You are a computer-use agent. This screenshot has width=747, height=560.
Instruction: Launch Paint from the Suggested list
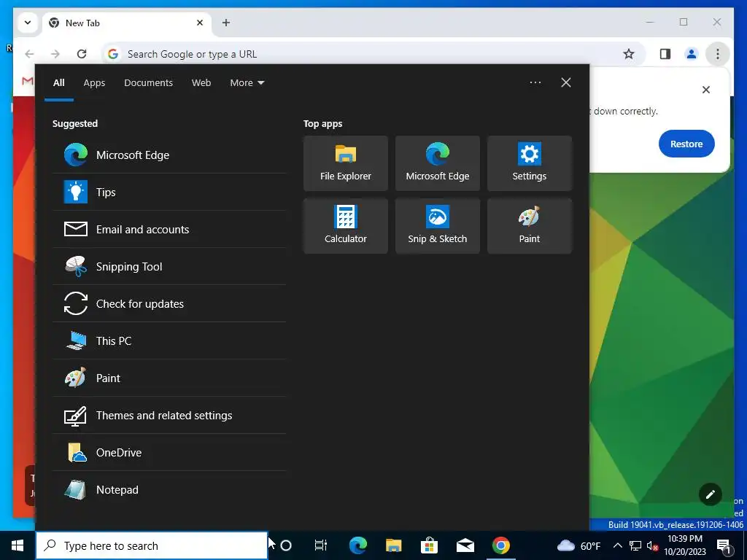169,378
